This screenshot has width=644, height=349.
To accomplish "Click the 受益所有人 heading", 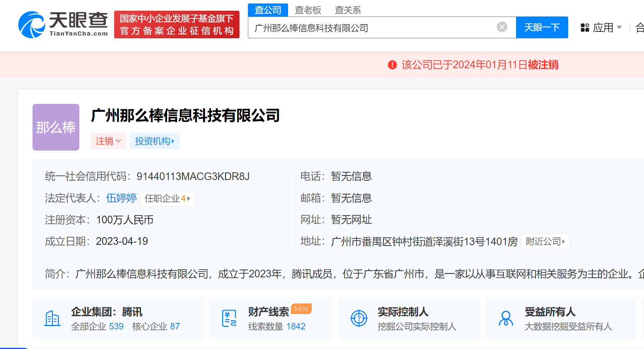I will (x=550, y=312).
